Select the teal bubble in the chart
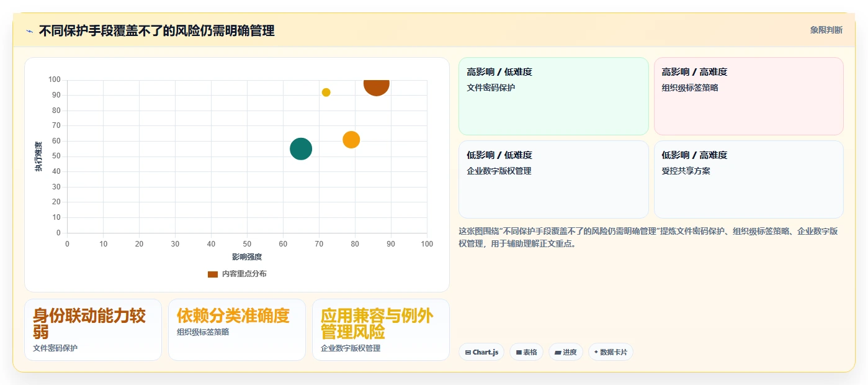The image size is (868, 385). pos(301,149)
